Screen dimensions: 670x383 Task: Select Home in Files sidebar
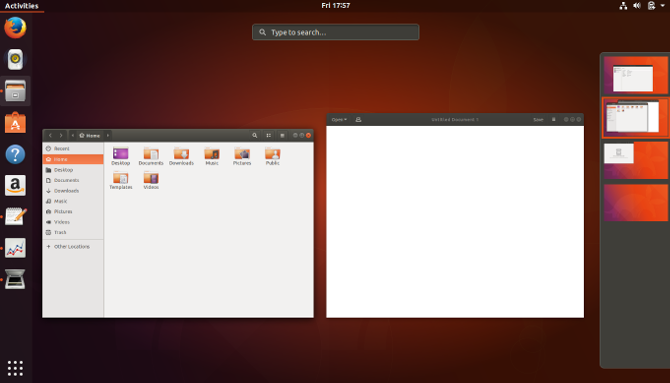(73, 159)
